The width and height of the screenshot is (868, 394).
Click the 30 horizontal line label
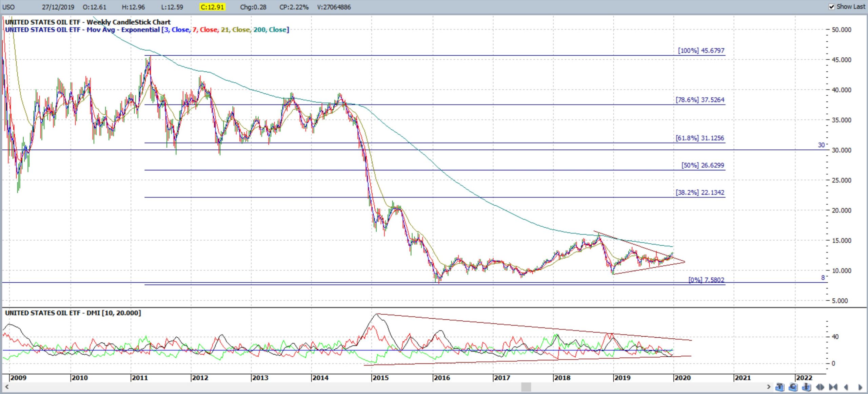[821, 145]
